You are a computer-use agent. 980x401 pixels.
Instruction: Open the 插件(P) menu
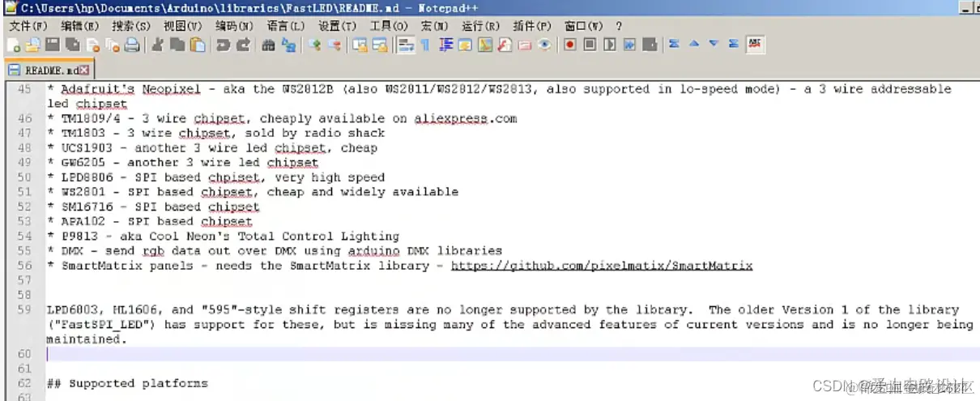tap(532, 26)
